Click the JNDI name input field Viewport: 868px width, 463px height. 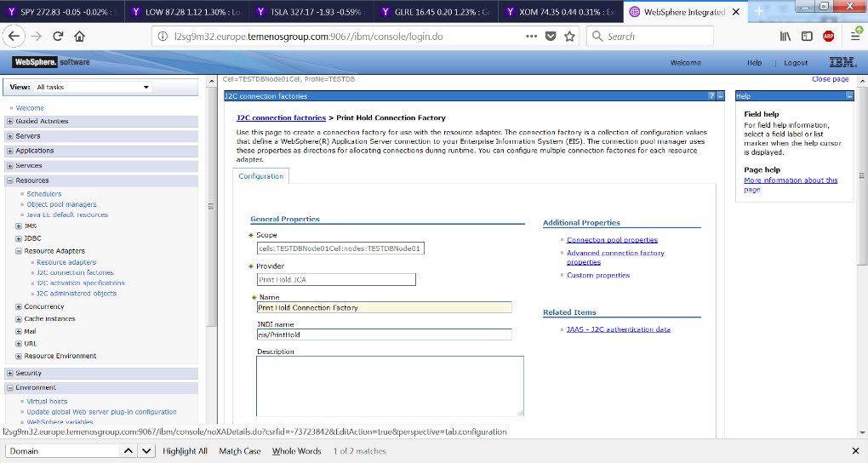click(384, 334)
